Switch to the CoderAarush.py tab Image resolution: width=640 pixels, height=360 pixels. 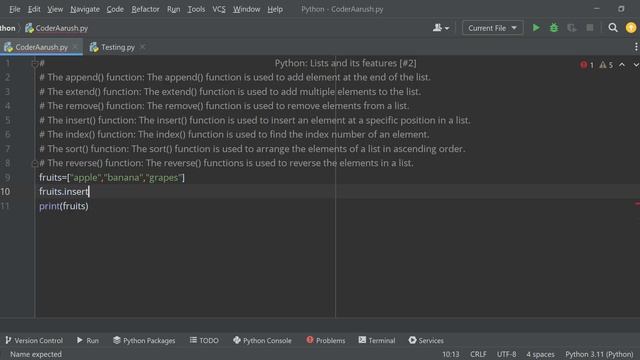[41, 47]
